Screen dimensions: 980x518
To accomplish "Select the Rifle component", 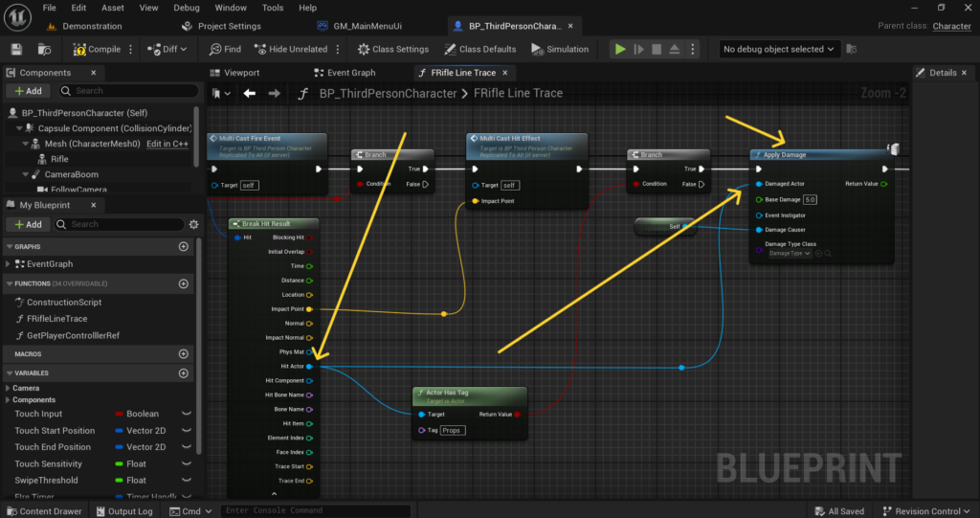I will point(59,159).
